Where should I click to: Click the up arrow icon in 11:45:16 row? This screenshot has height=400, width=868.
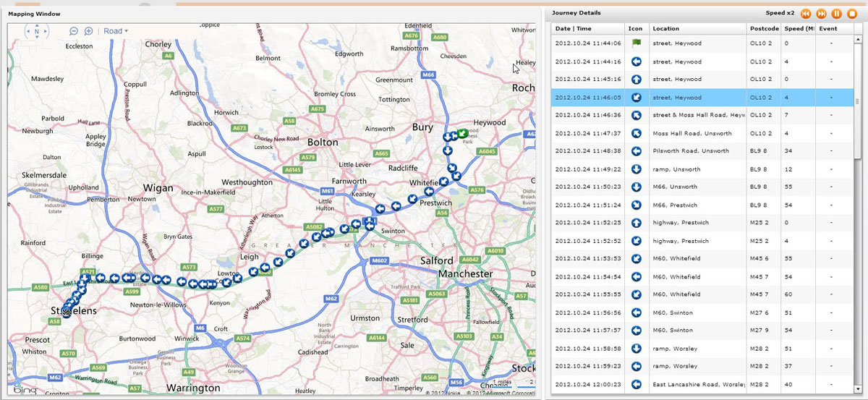point(636,80)
